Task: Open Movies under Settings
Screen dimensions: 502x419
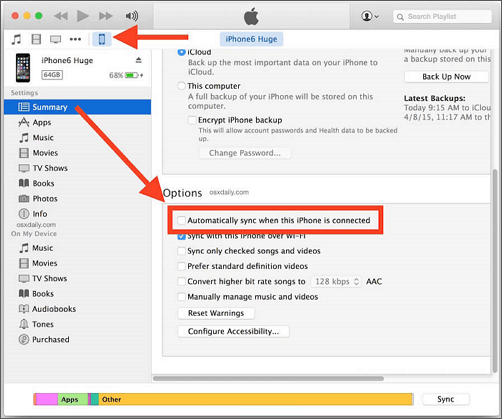Action: tap(78, 153)
